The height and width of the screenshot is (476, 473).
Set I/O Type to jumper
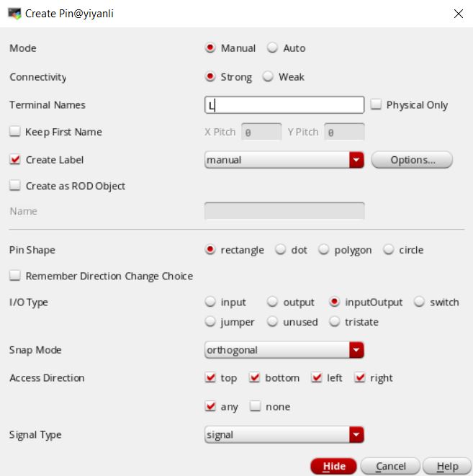[x=210, y=321]
